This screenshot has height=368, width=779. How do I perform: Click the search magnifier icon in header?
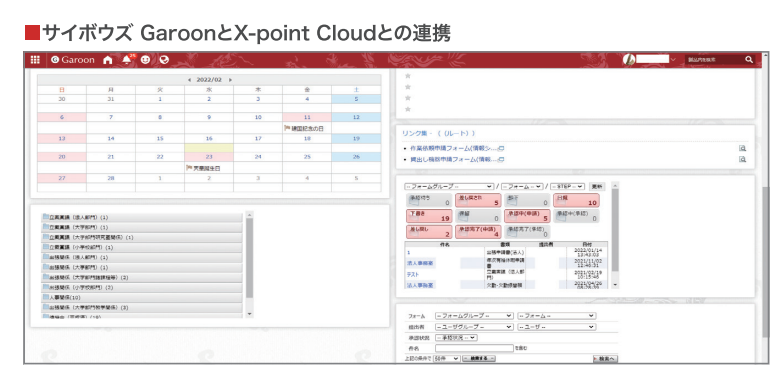[749, 60]
